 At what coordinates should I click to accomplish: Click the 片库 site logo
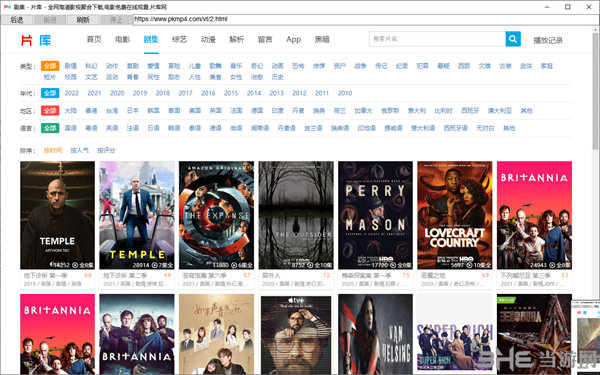[36, 40]
